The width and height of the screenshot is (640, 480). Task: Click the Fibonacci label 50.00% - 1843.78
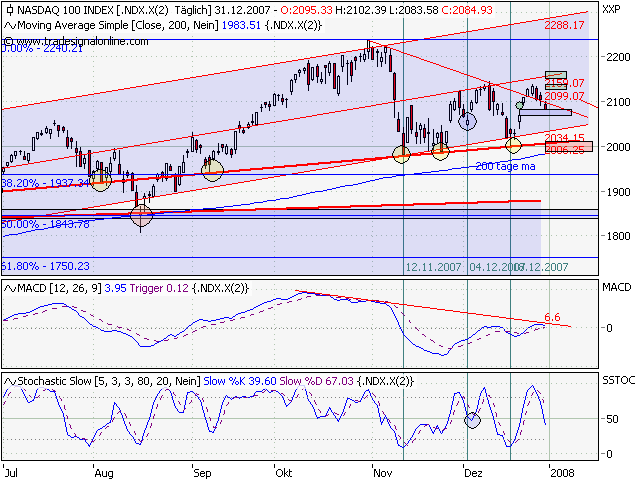coord(45,224)
